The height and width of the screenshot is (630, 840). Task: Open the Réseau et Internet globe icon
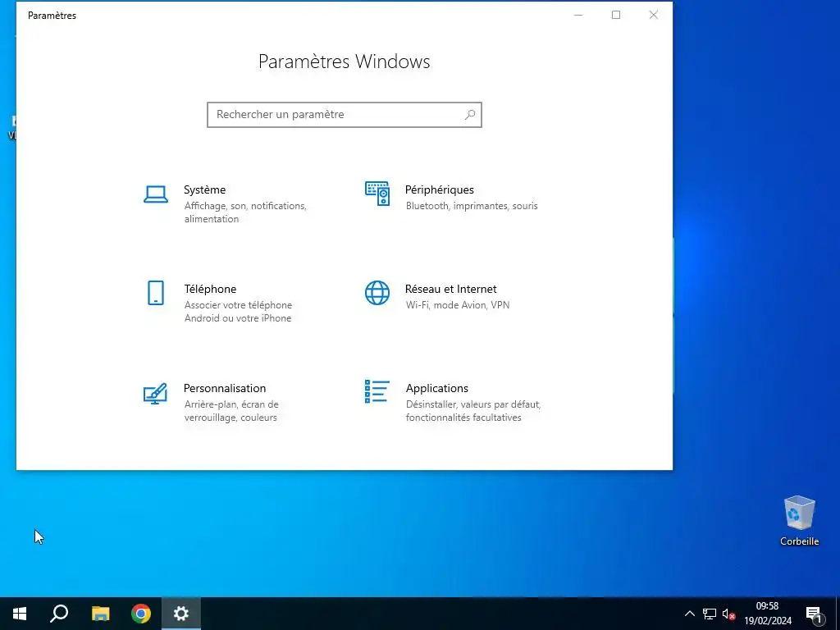point(377,293)
